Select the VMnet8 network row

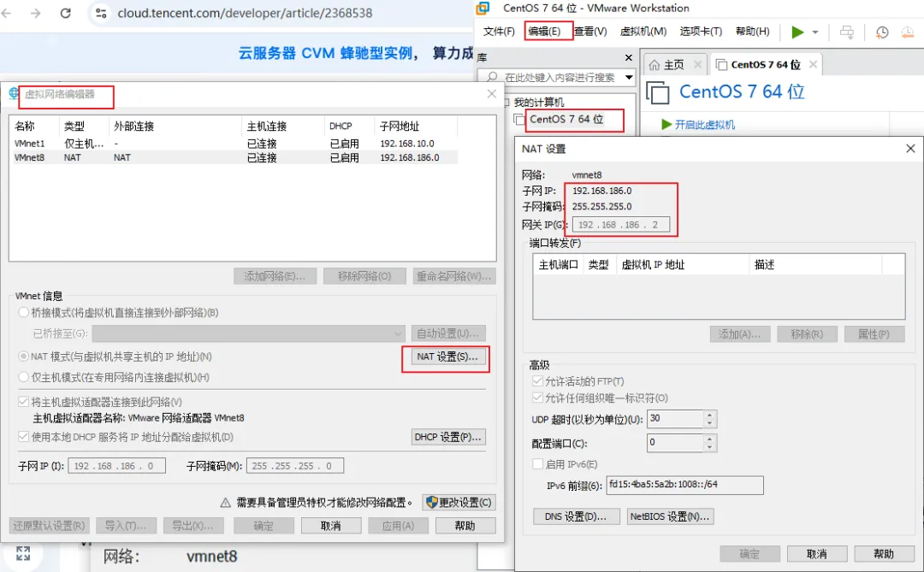234,157
